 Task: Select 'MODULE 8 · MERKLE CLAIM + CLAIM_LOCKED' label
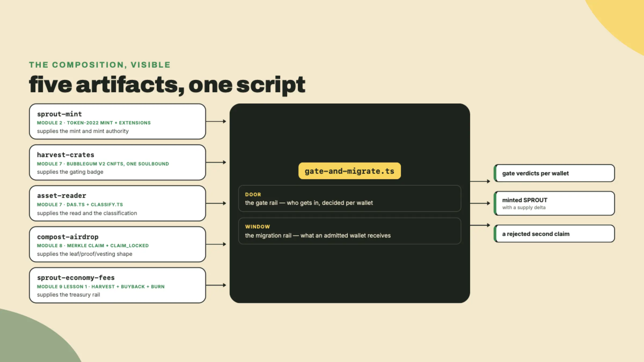click(x=93, y=246)
